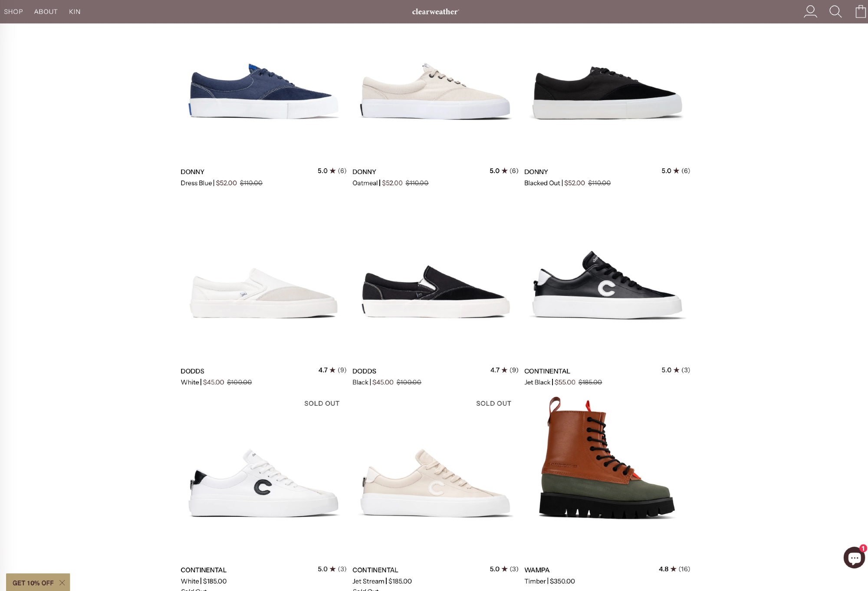Image resolution: width=868 pixels, height=591 pixels.
Task: Open the Shopify chat bubble
Action: coord(854,558)
